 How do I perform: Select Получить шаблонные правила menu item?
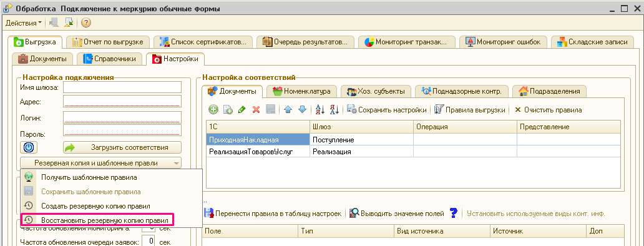click(x=89, y=177)
